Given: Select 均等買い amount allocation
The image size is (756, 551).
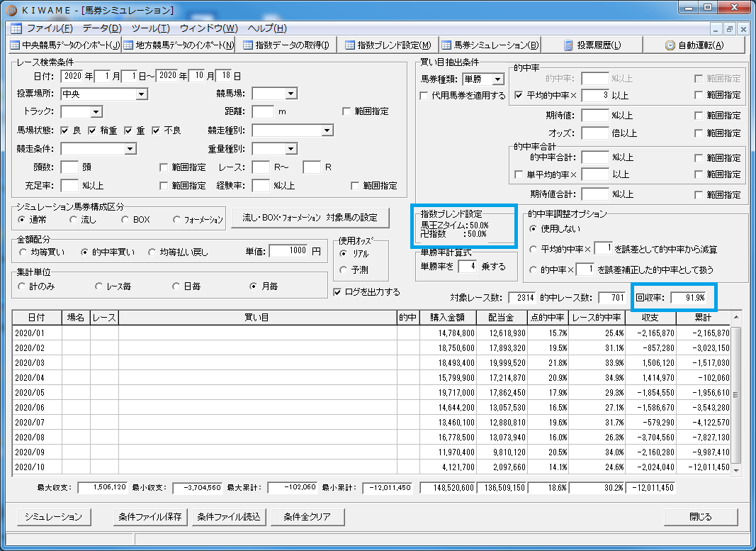Looking at the screenshot, I should click(23, 252).
